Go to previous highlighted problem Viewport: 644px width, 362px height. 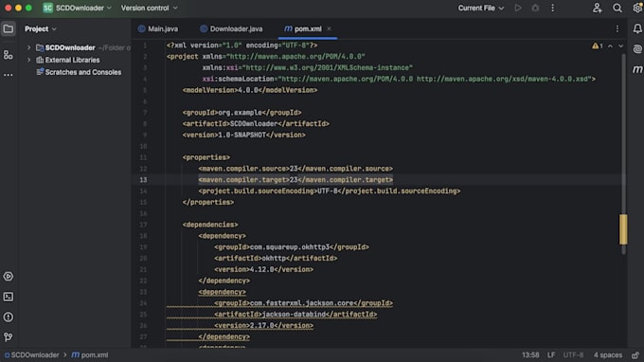pyautogui.click(x=610, y=46)
